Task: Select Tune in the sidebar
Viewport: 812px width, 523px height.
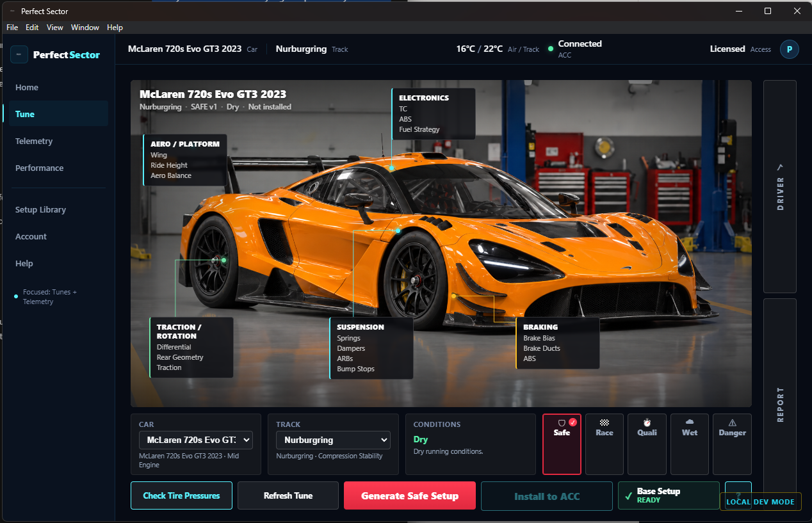Action: tap(58, 114)
